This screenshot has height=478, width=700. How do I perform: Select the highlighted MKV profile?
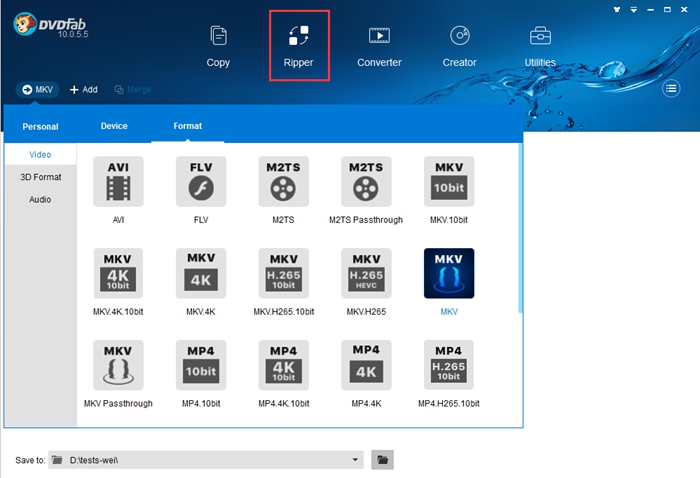[449, 274]
